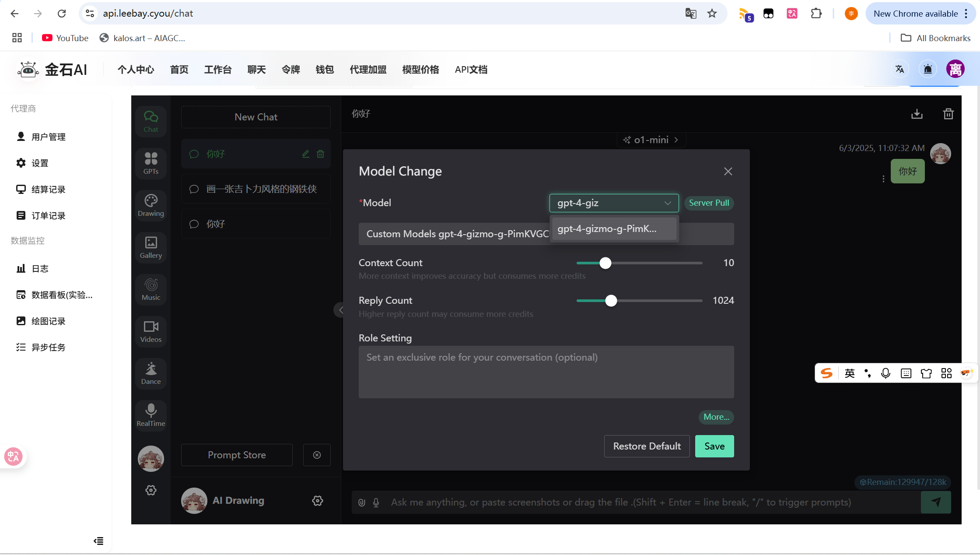Click the trash icon in chat header
This screenshot has width=980, height=555.
point(948,114)
